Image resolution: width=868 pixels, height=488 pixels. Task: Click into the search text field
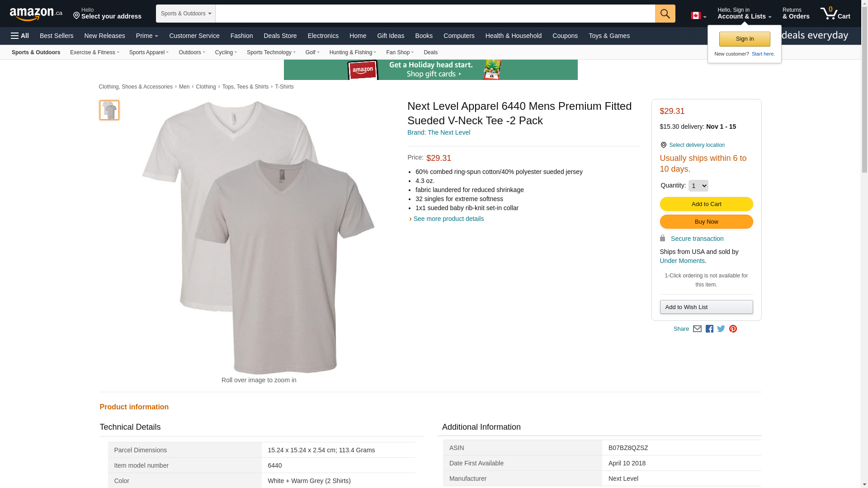pyautogui.click(x=435, y=14)
